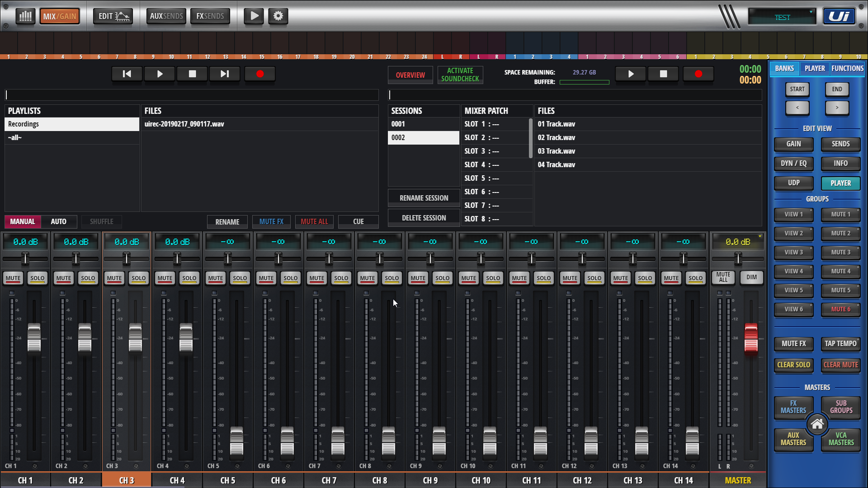
Task: Open the TEST snapshot dropdown
Action: (782, 17)
